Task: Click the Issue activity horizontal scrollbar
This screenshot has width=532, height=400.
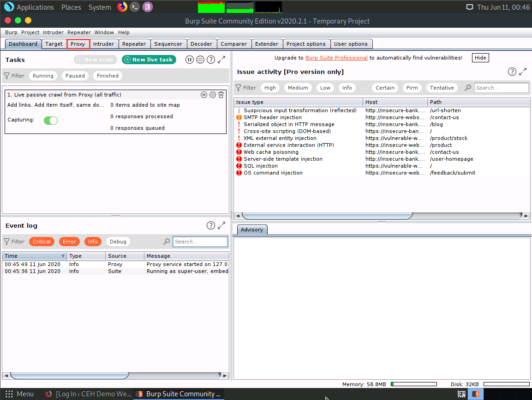Action: click(327, 216)
